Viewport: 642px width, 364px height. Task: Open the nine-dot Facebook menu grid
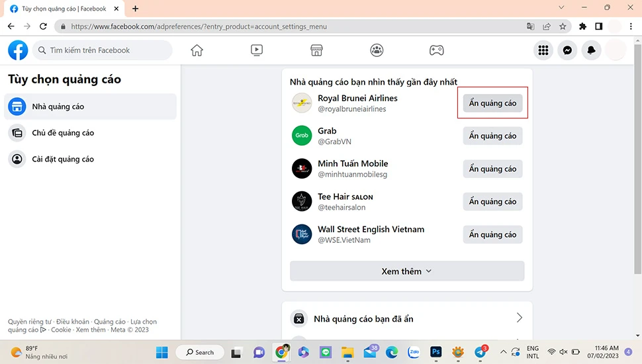click(x=543, y=50)
